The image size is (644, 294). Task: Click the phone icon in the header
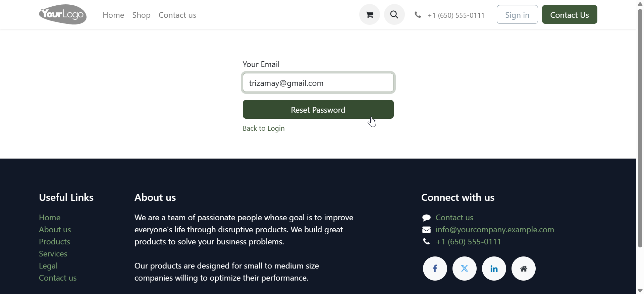pos(418,14)
